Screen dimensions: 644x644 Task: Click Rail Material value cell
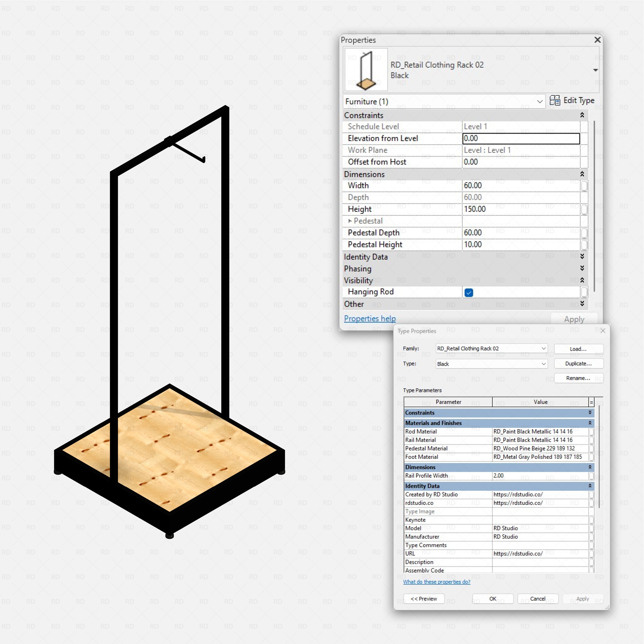pos(540,440)
